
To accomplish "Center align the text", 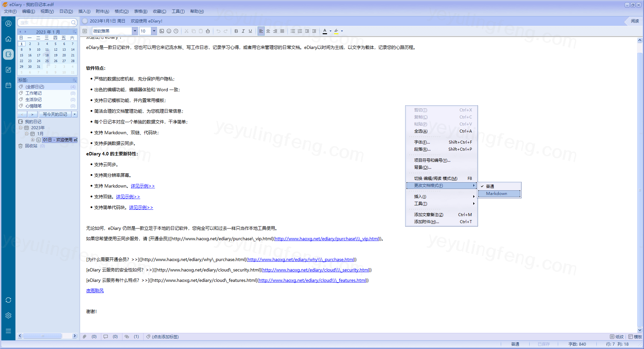I will [x=268, y=31].
